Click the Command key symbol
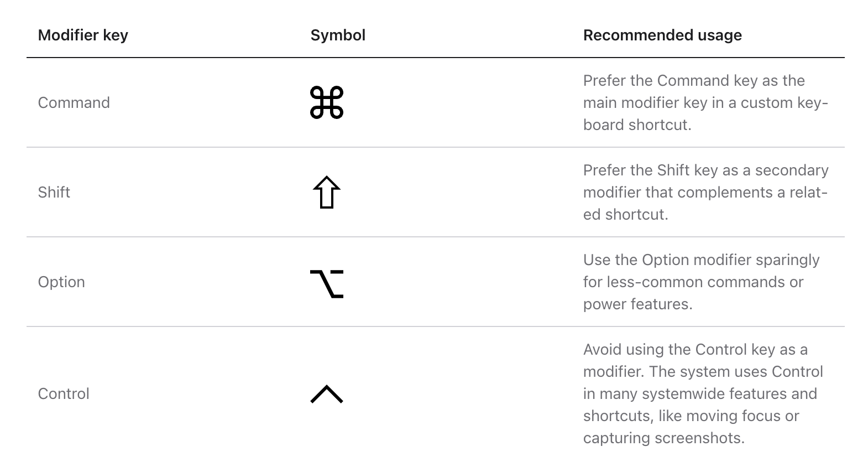868x467 pixels. (x=327, y=103)
